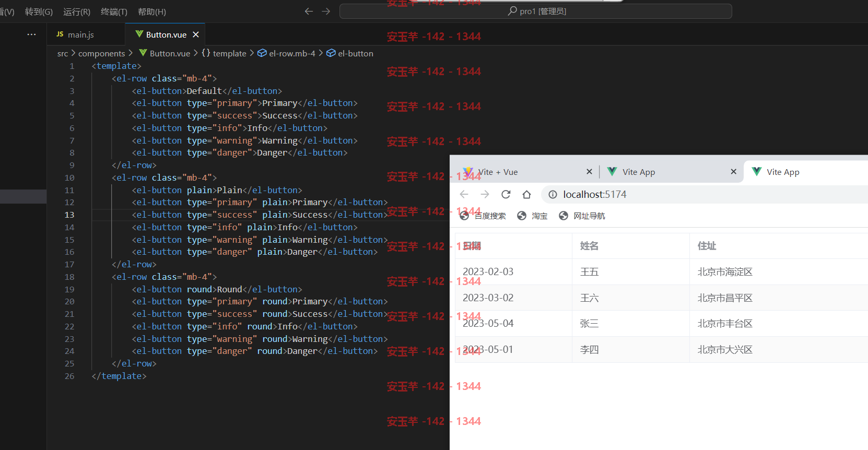Viewport: 868px width, 450px height.
Task: Open the 网址导航 bookmark
Action: coord(582,216)
